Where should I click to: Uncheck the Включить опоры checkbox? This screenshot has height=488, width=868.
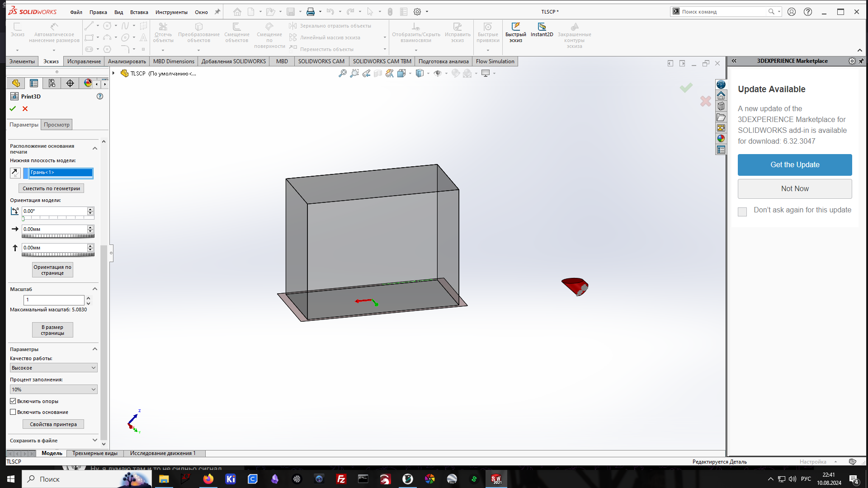pos(13,401)
